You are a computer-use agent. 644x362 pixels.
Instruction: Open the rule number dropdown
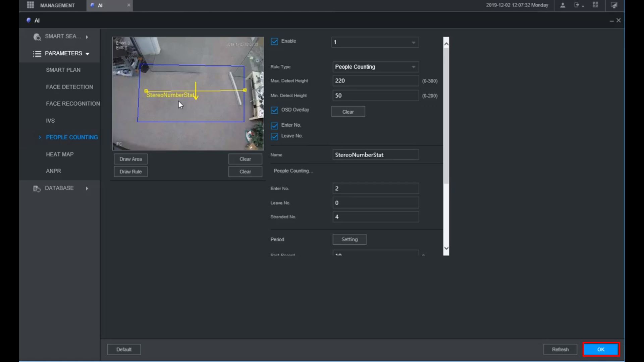coord(375,42)
